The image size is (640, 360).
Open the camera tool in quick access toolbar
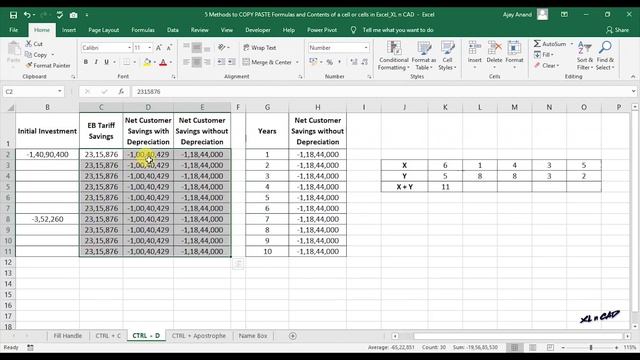73,15
